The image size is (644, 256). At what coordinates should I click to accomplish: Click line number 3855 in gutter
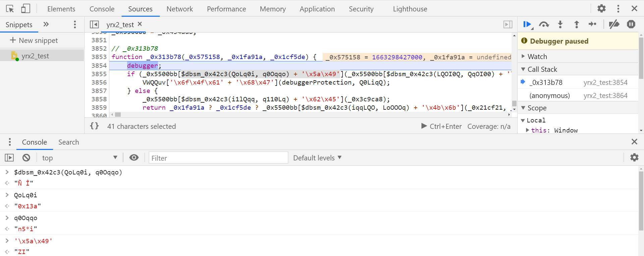pyautogui.click(x=99, y=74)
